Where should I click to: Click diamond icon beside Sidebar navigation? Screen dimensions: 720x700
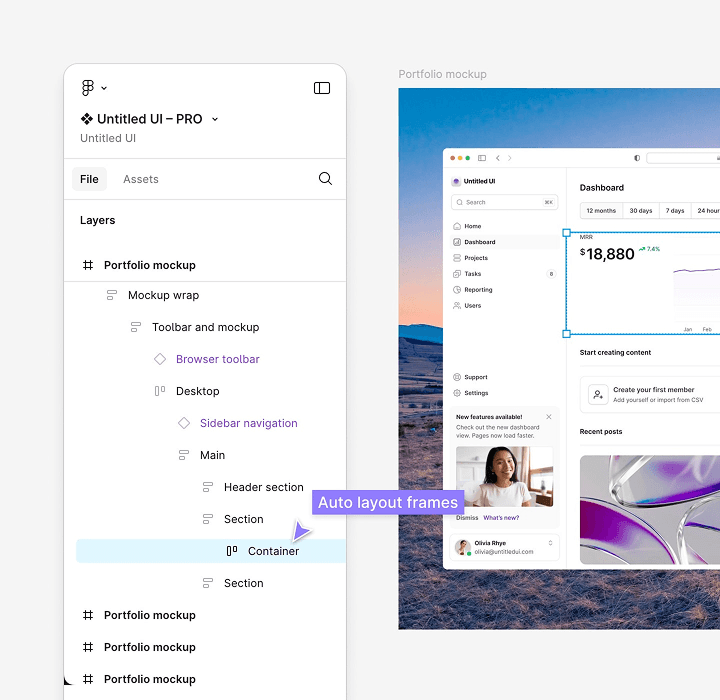(x=184, y=423)
